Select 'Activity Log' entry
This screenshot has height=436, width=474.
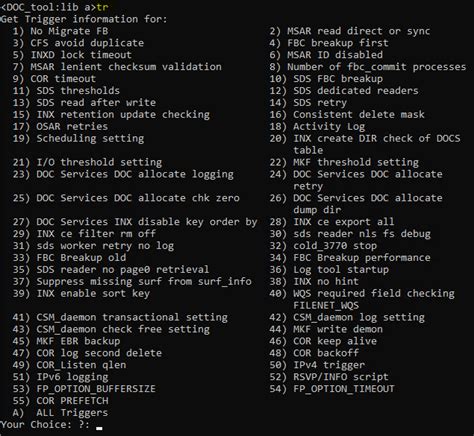(329, 127)
